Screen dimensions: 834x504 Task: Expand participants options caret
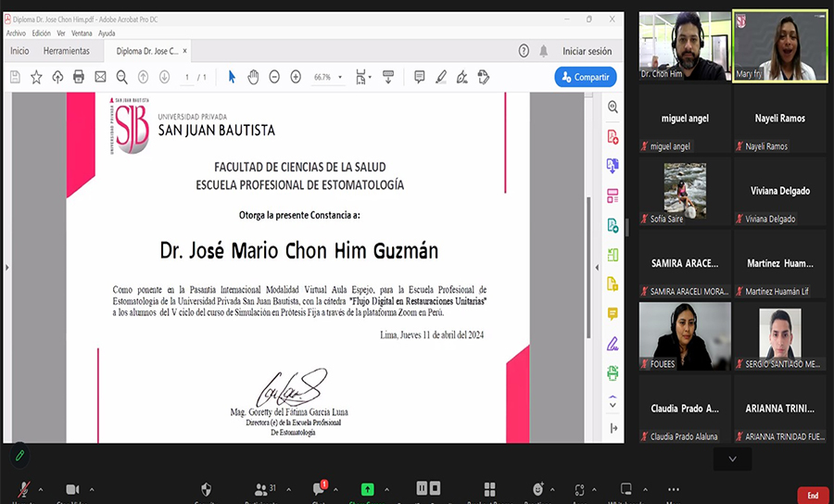tap(289, 490)
